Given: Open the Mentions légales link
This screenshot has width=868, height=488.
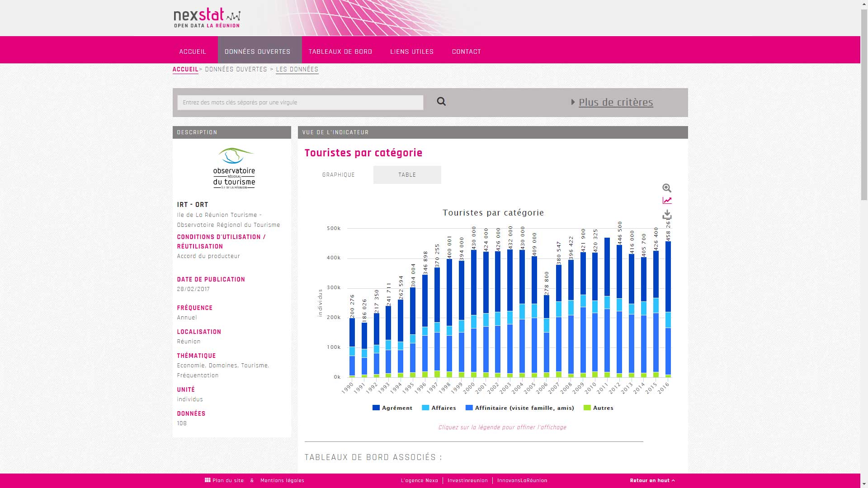Looking at the screenshot, I should click(x=282, y=480).
